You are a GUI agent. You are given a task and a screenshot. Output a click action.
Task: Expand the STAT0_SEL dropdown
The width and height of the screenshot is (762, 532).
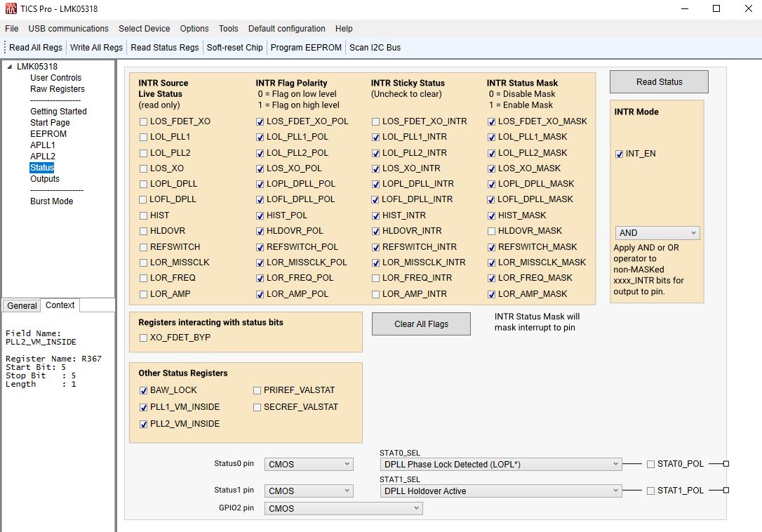coord(501,464)
